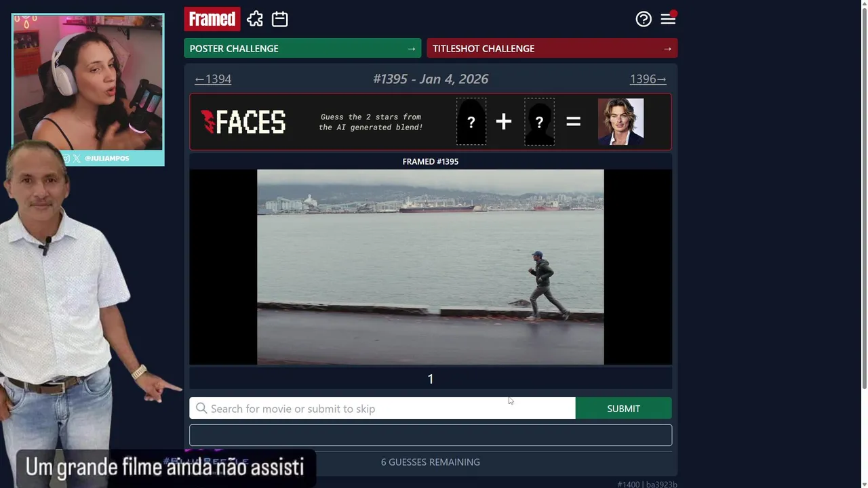Viewport: 868px width, 488px height.
Task: Click the movie frame of jogger
Action: pos(431,267)
